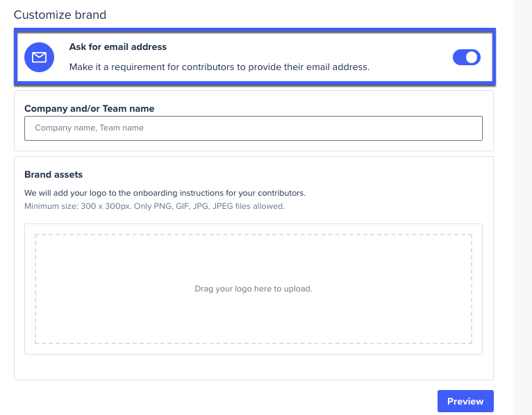The height and width of the screenshot is (415, 532).
Task: Click the email requirement description text
Action: 219,67
